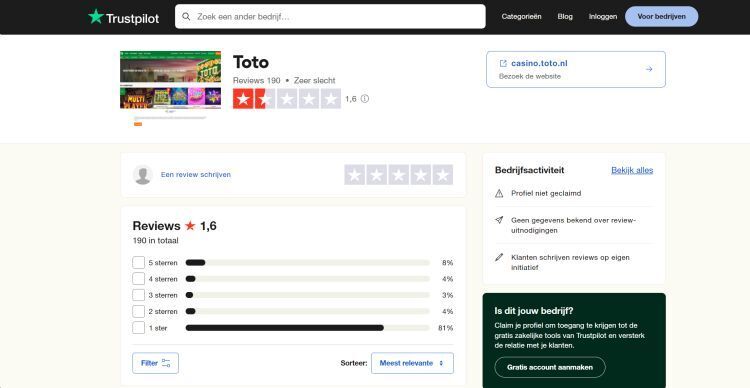Rate three stars in the review selector
750x388 pixels.
[x=398, y=175]
